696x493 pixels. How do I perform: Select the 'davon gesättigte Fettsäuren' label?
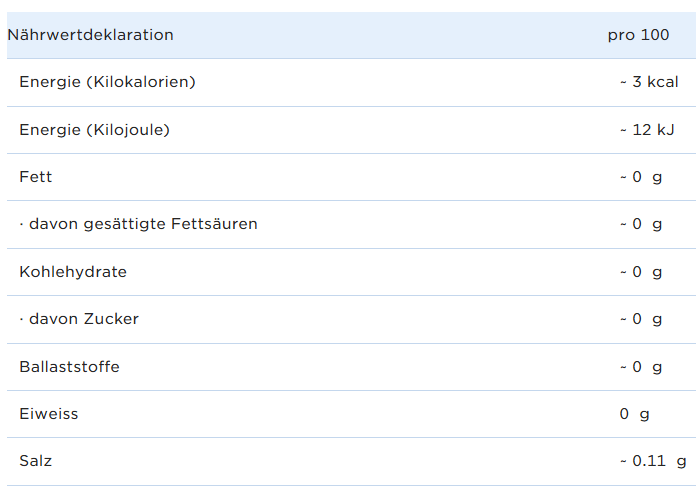(139, 224)
